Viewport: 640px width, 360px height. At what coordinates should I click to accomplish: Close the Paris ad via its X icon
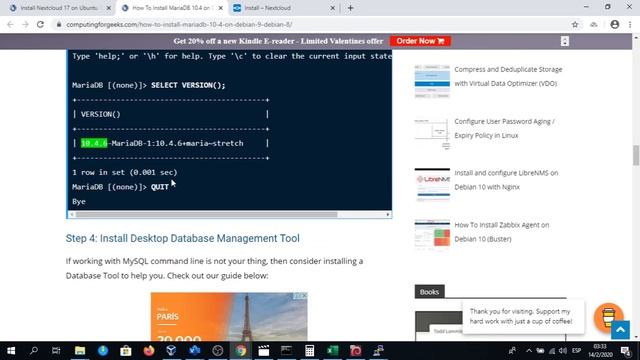click(304, 296)
